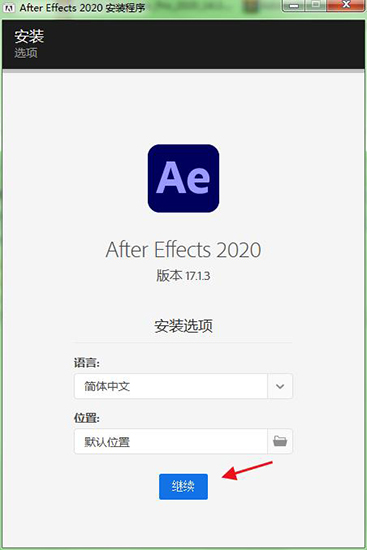Open the folder browse icon for location
Image resolution: width=367 pixels, height=550 pixels.
(280, 441)
